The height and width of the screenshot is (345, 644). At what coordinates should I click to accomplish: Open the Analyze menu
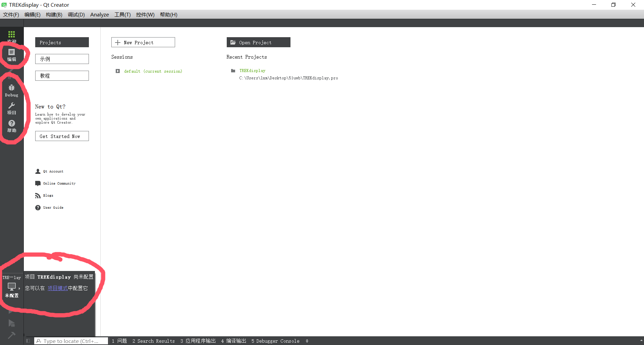click(x=100, y=14)
